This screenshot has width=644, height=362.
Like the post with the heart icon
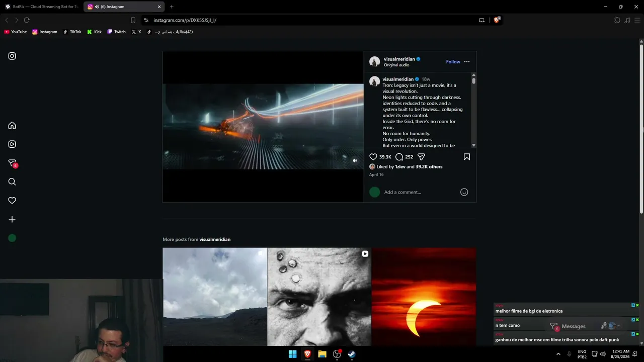[373, 157]
